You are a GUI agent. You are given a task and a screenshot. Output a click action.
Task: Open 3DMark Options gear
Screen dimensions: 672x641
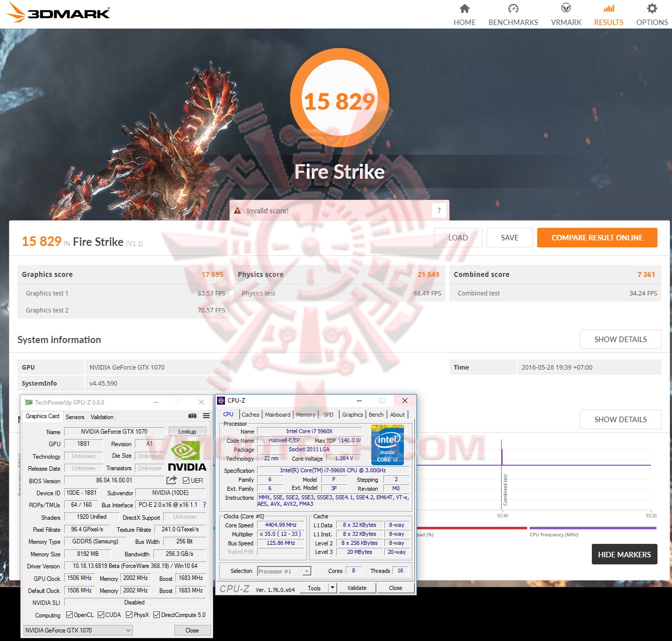pyautogui.click(x=652, y=15)
